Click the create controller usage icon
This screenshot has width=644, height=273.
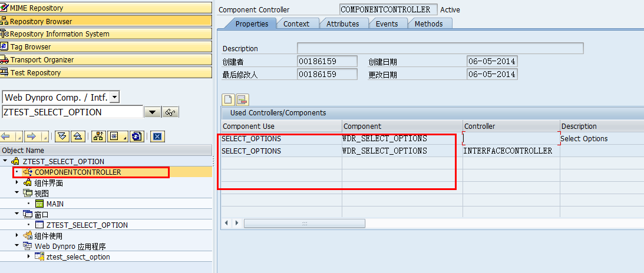[x=229, y=99]
